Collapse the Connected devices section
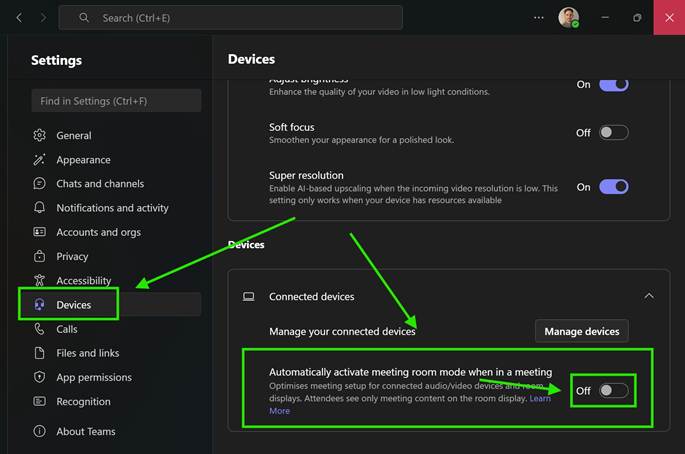Viewport: 685px width, 454px height. 649,296
